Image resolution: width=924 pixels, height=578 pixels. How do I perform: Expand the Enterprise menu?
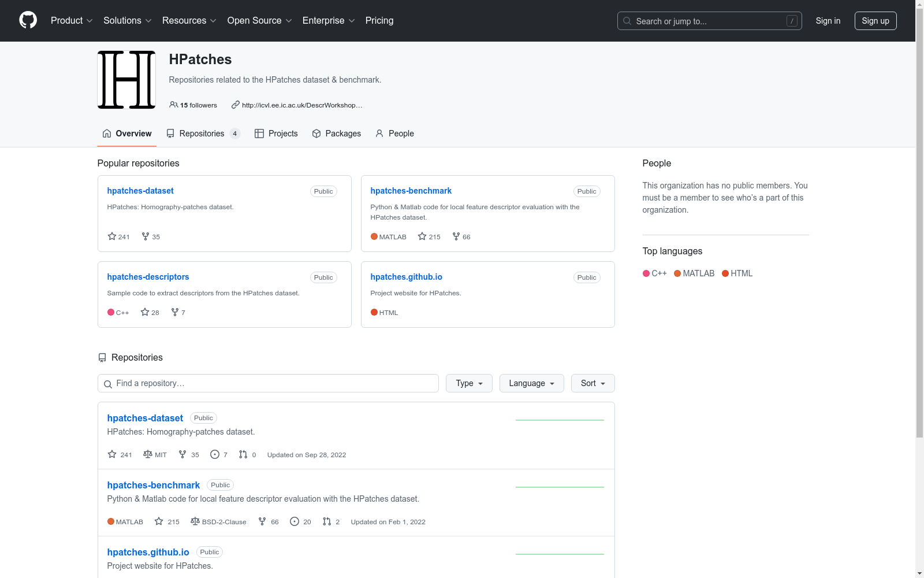pyautogui.click(x=329, y=20)
